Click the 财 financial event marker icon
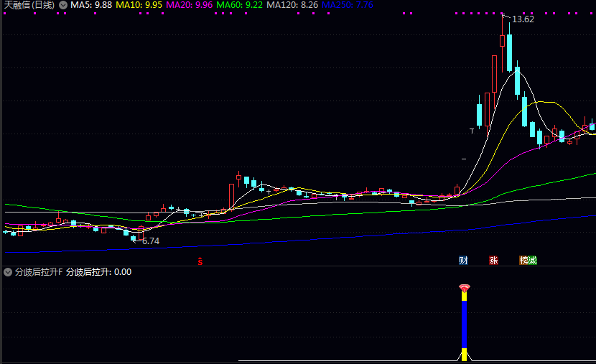Screen dimensions: 596x364 pyautogui.click(x=464, y=260)
